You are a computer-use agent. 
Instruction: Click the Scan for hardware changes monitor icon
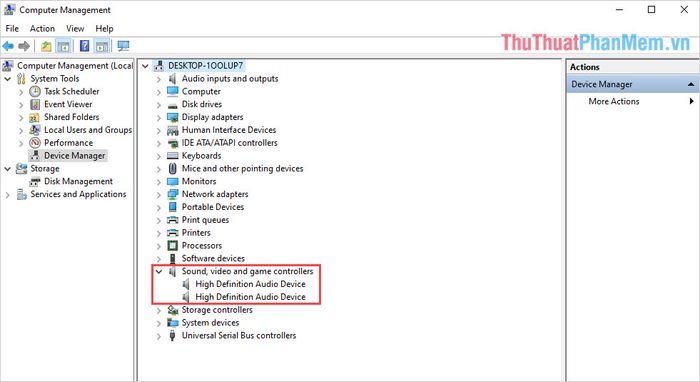(123, 46)
